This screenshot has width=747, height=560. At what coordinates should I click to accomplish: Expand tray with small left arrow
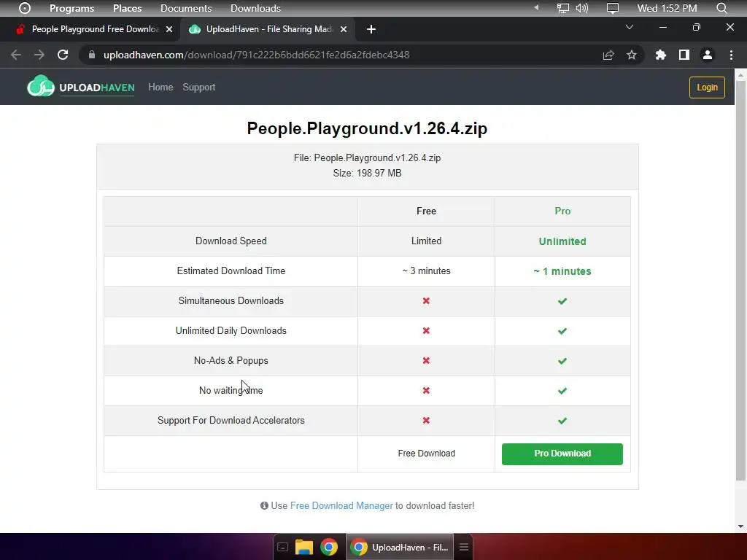point(536,7)
